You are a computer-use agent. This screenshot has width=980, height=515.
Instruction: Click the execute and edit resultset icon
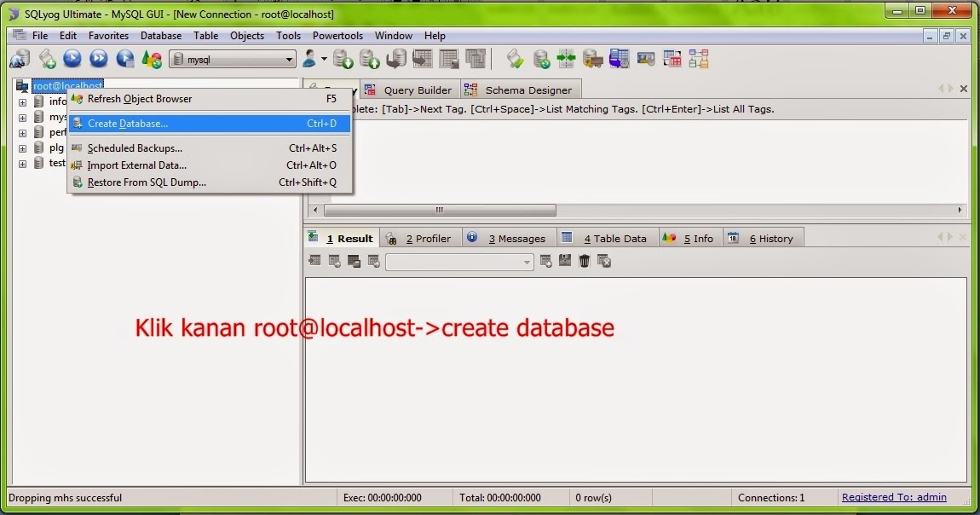[125, 59]
